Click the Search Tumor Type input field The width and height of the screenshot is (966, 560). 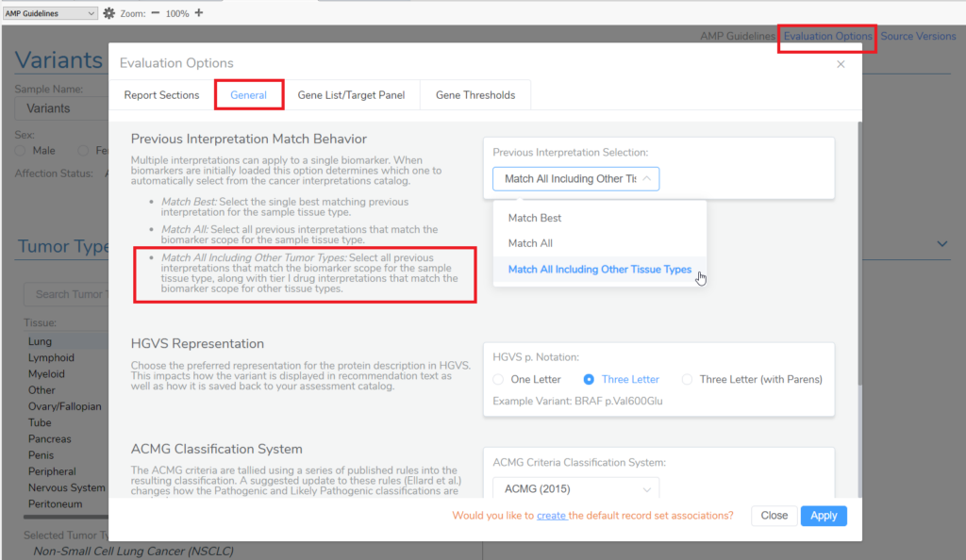click(x=66, y=294)
